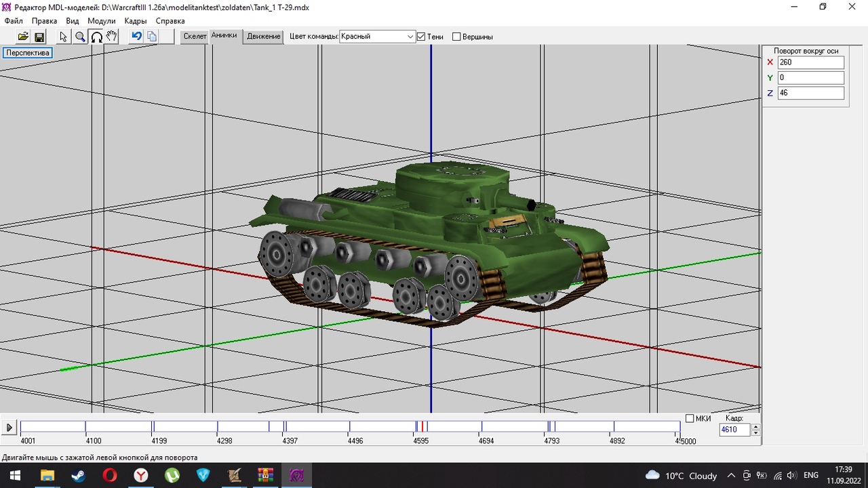Click the Кадр frame number field
This screenshot has height=488, width=868.
[x=734, y=430]
